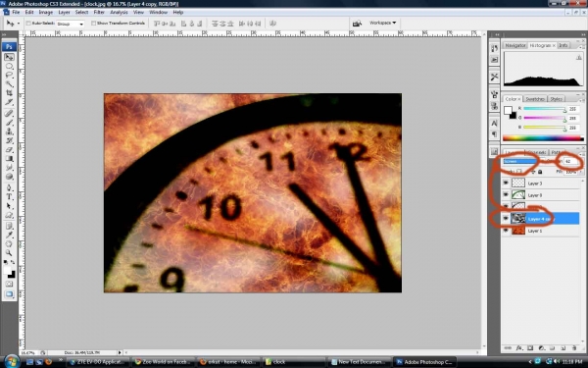The image size is (588, 368).
Task: Select the Lasso tool
Action: [x=9, y=76]
